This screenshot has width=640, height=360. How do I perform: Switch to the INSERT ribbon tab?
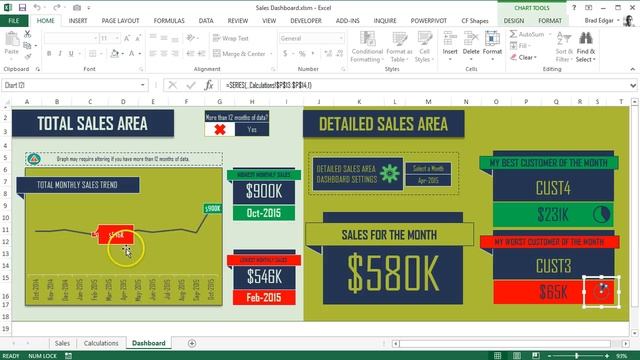tap(78, 20)
